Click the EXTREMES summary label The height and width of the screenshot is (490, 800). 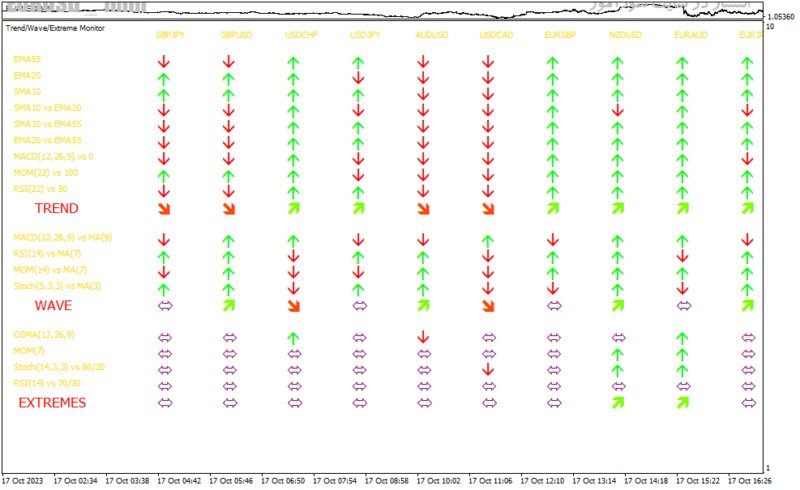click(x=53, y=403)
